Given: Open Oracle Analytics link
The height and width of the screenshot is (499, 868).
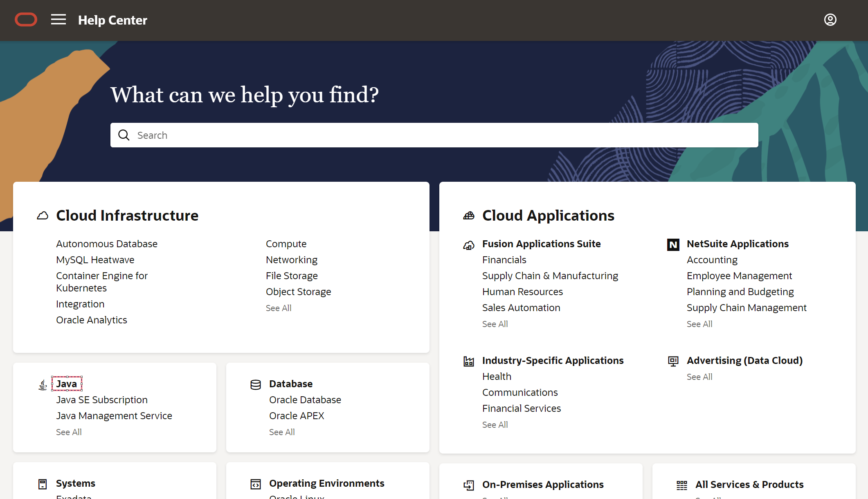Looking at the screenshot, I should tap(92, 320).
